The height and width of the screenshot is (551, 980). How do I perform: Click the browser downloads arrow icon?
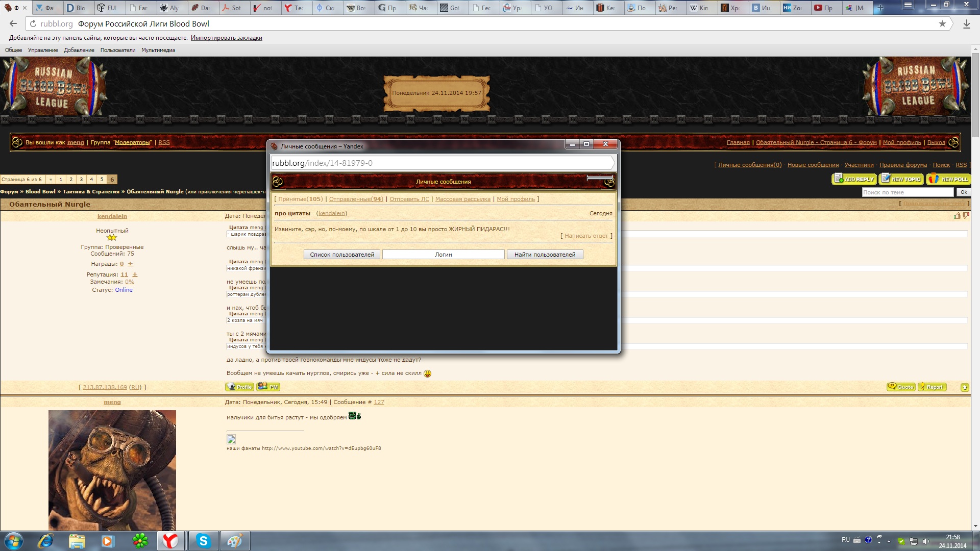(966, 24)
